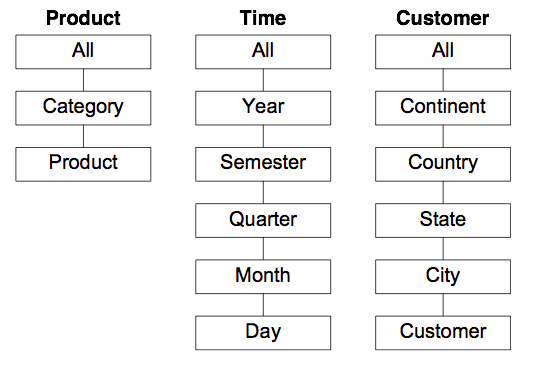Select the Product level box at bottom of Product hierarchy
This screenshot has height=370, width=534.
click(x=83, y=164)
